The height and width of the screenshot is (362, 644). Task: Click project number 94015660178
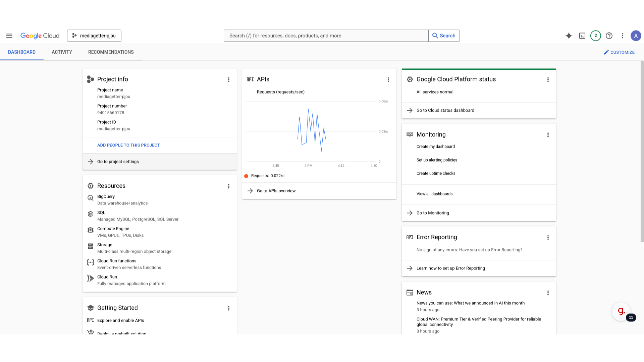point(111,113)
